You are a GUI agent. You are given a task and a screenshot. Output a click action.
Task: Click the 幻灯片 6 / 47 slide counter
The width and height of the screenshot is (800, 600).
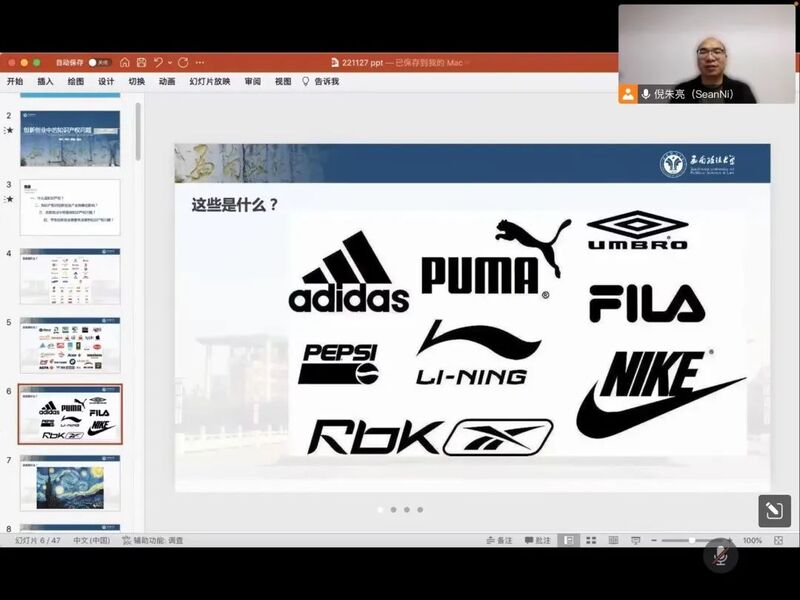pyautogui.click(x=38, y=540)
